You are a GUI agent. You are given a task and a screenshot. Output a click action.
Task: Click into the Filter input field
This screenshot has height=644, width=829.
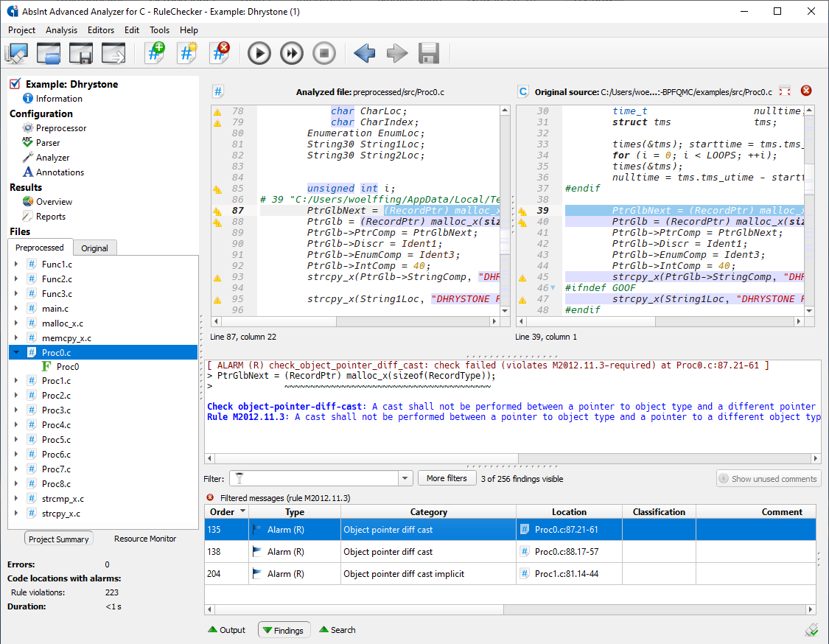point(314,478)
